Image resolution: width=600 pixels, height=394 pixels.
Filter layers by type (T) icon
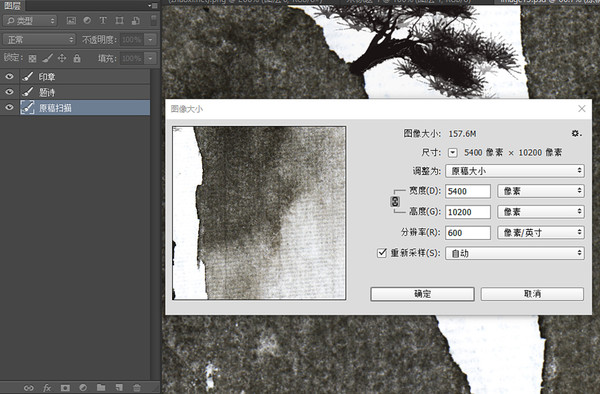(103, 21)
